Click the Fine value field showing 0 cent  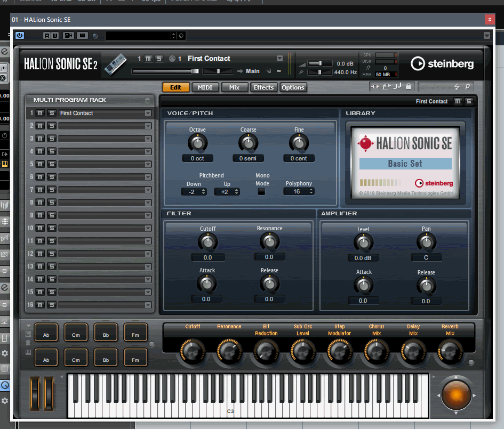click(x=299, y=158)
